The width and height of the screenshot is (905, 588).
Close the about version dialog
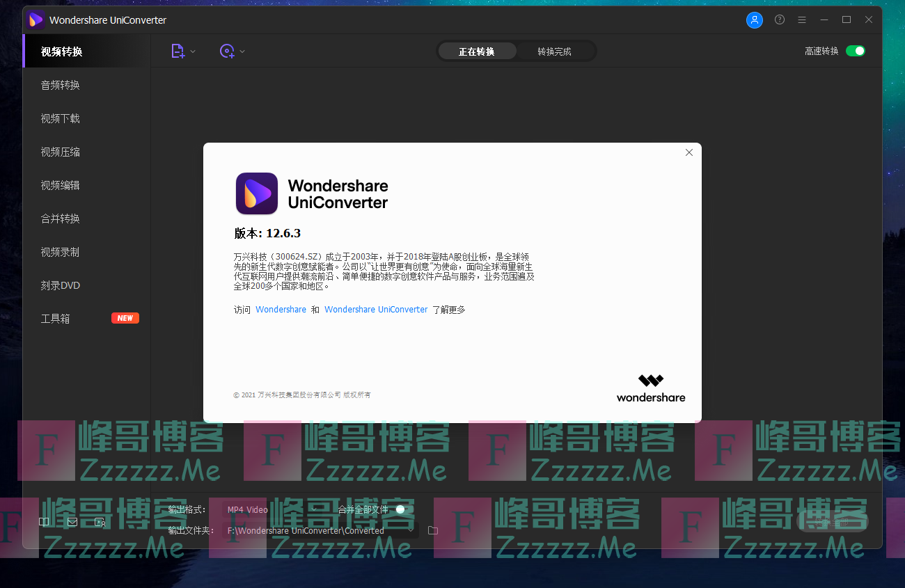pos(688,152)
